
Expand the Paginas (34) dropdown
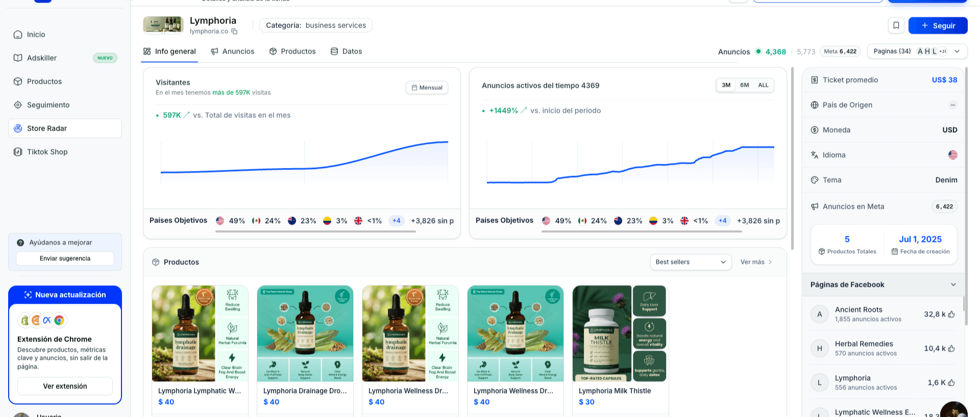(917, 52)
